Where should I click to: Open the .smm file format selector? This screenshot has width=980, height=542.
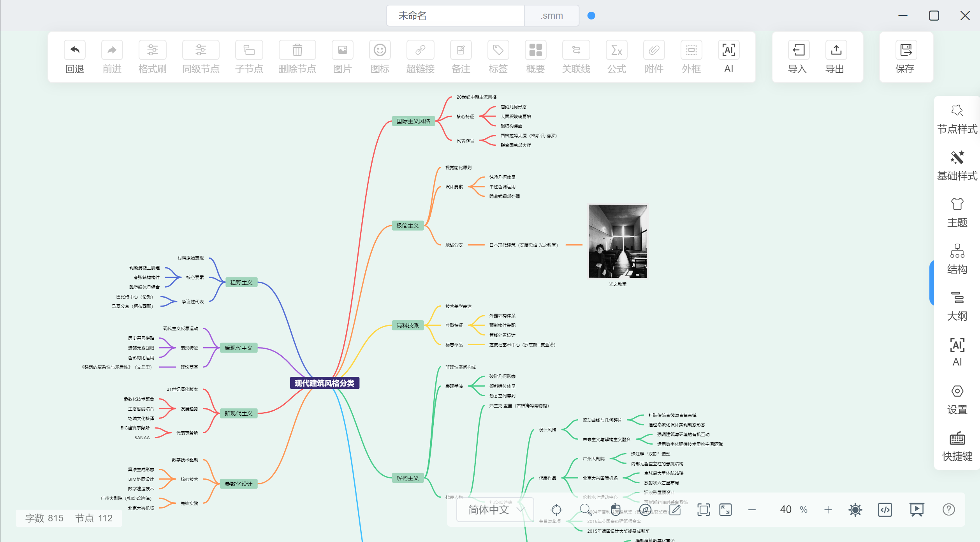551,15
